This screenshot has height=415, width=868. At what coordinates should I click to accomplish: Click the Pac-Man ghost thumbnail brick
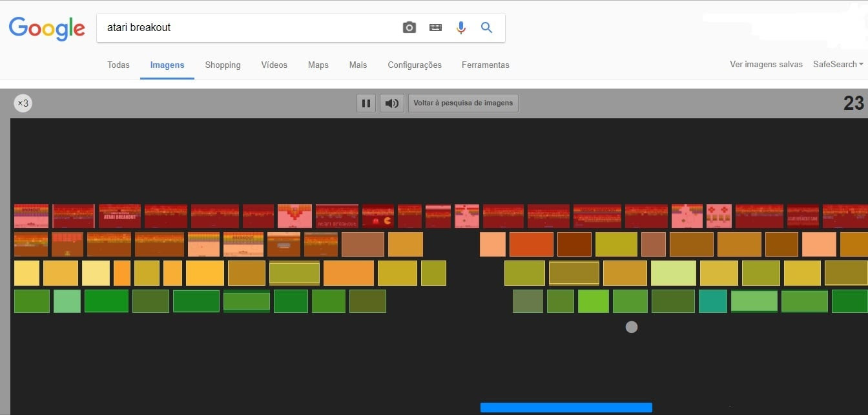pyautogui.click(x=378, y=216)
